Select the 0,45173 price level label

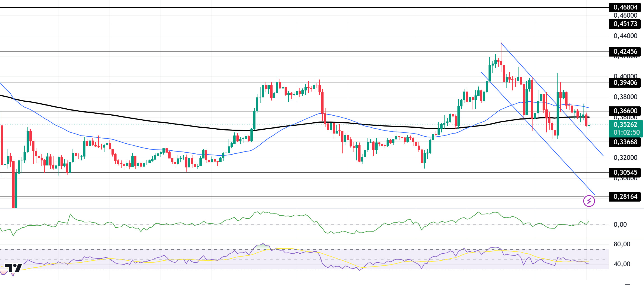tap(625, 24)
